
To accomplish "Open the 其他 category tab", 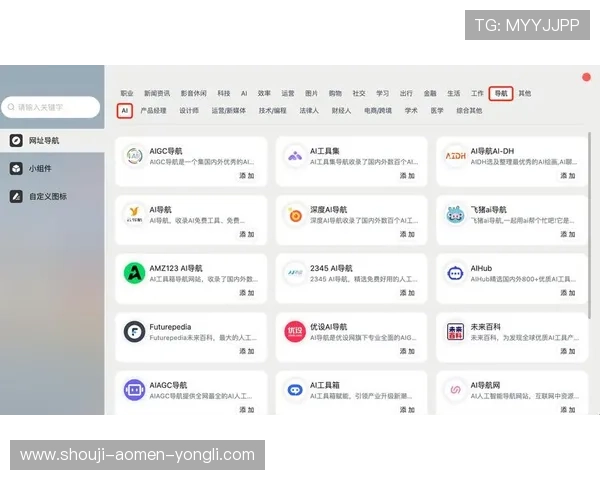I will click(x=525, y=93).
